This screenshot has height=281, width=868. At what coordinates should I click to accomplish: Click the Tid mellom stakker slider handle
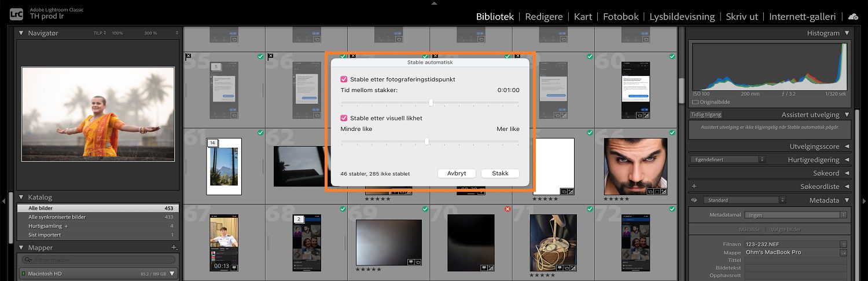[x=431, y=103]
